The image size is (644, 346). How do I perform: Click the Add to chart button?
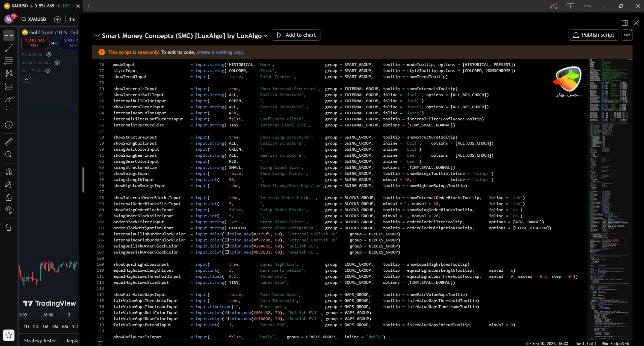(x=296, y=35)
